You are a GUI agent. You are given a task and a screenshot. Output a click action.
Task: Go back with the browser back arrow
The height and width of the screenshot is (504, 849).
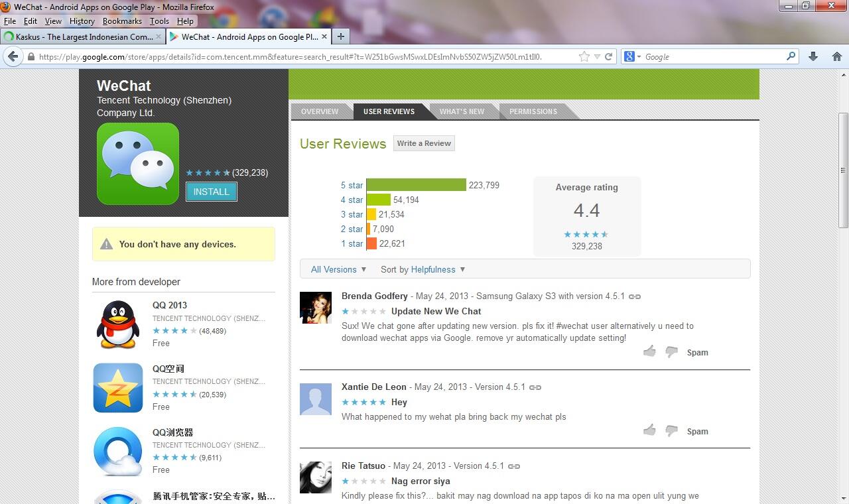coord(13,56)
